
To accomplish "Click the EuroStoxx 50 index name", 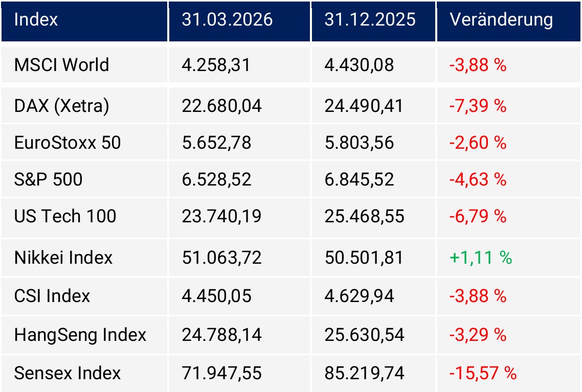I will (68, 143).
